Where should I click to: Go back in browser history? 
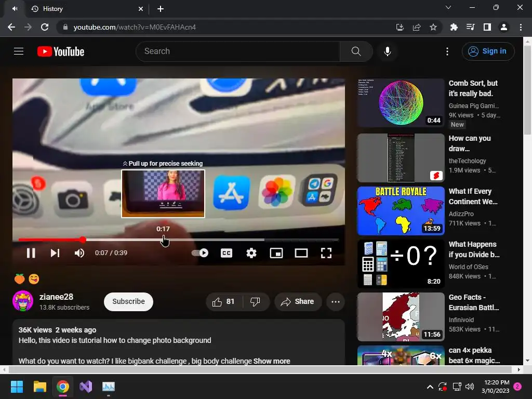(x=11, y=27)
